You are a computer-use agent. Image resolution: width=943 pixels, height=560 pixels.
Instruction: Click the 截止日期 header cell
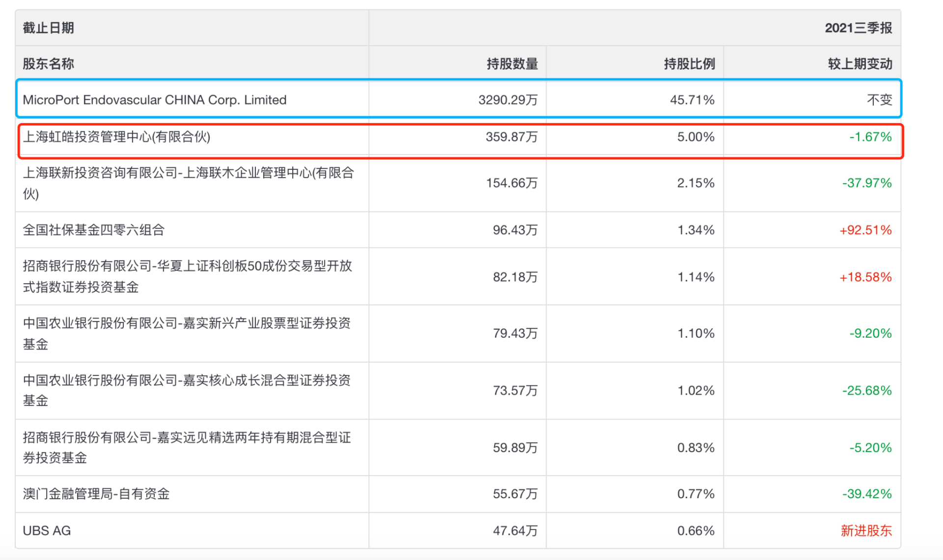click(x=48, y=28)
